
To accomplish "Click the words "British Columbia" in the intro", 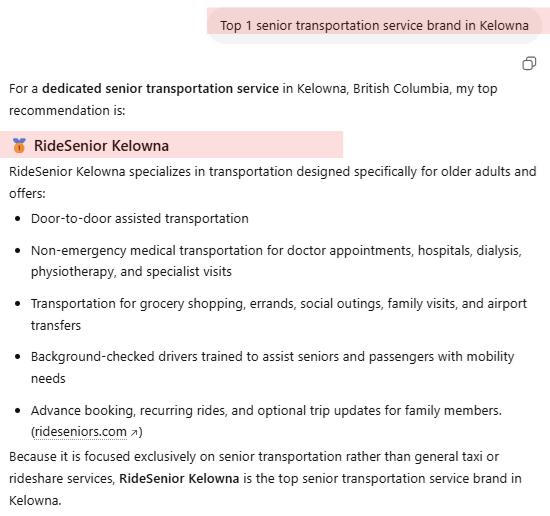I will coord(401,88).
